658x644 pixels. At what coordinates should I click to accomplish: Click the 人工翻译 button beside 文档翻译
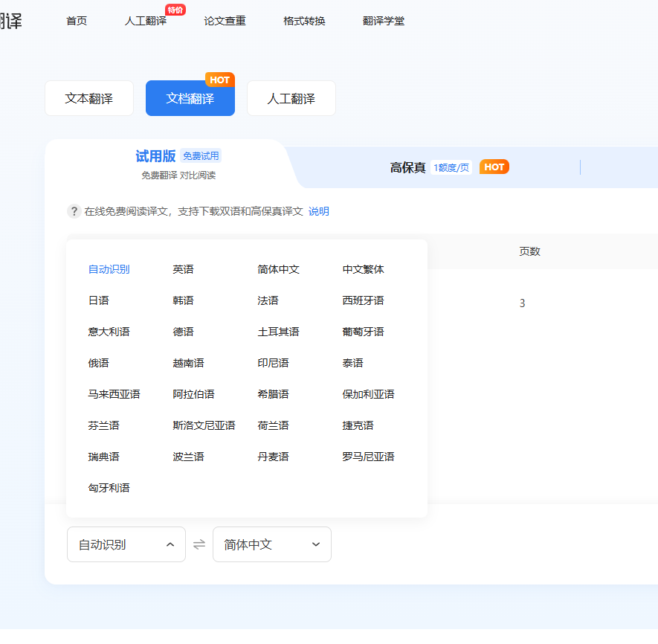[291, 98]
